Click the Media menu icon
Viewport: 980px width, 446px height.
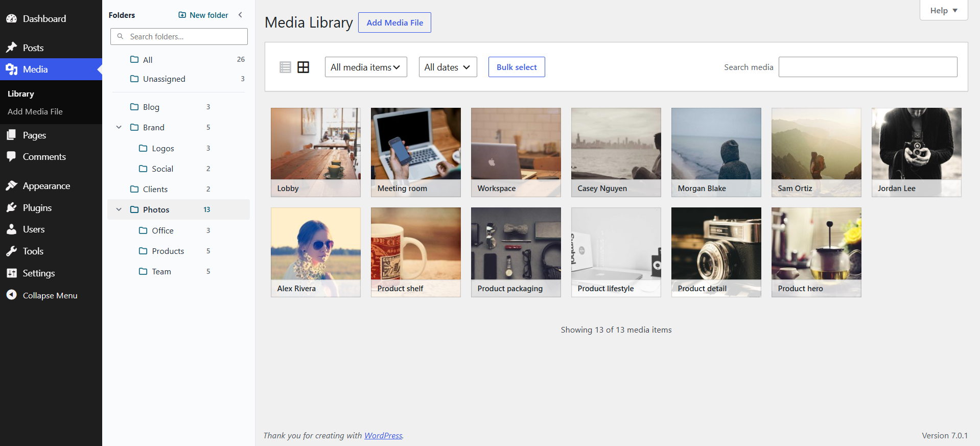[11, 69]
